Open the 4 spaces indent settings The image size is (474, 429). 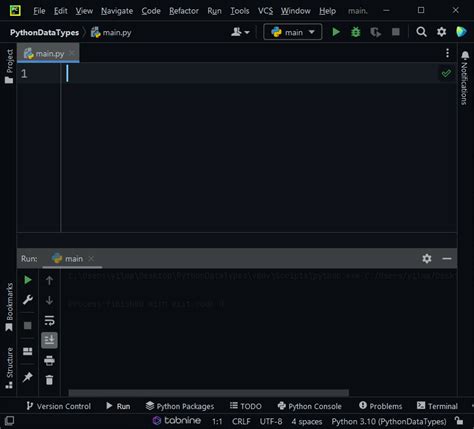(307, 422)
